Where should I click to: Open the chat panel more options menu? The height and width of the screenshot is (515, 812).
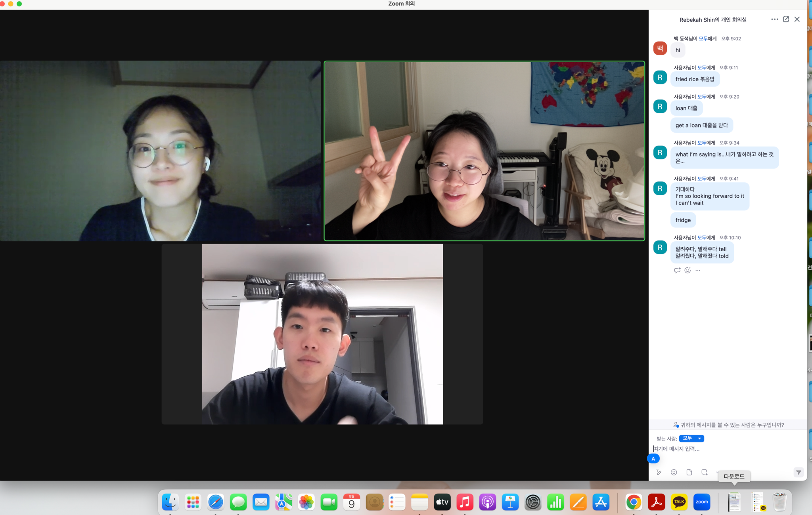point(774,19)
